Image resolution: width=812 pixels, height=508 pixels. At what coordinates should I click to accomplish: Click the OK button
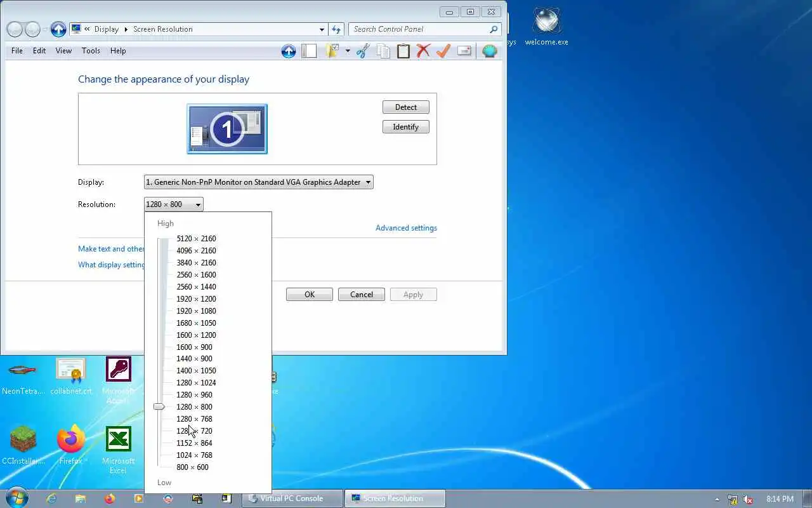(x=310, y=295)
